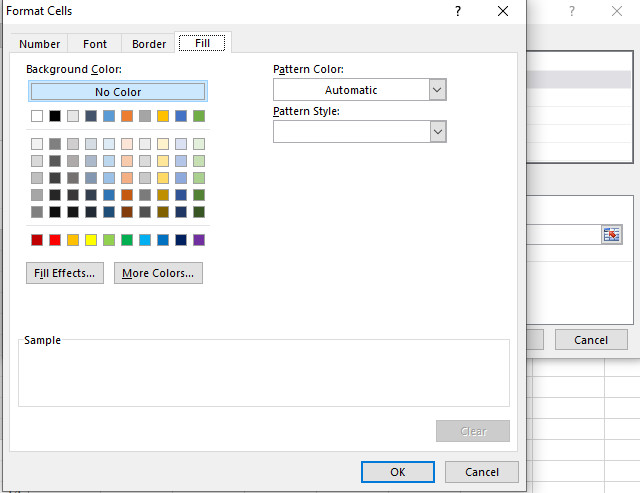640x493 pixels.
Task: Click the help question mark in Format Cells title bar
Action: click(x=458, y=11)
